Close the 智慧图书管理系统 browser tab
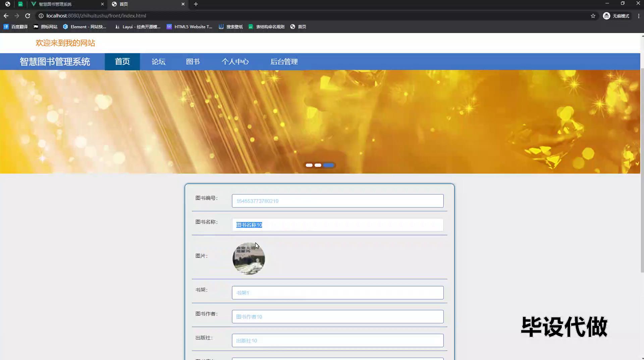This screenshot has width=644, height=360. [102, 4]
